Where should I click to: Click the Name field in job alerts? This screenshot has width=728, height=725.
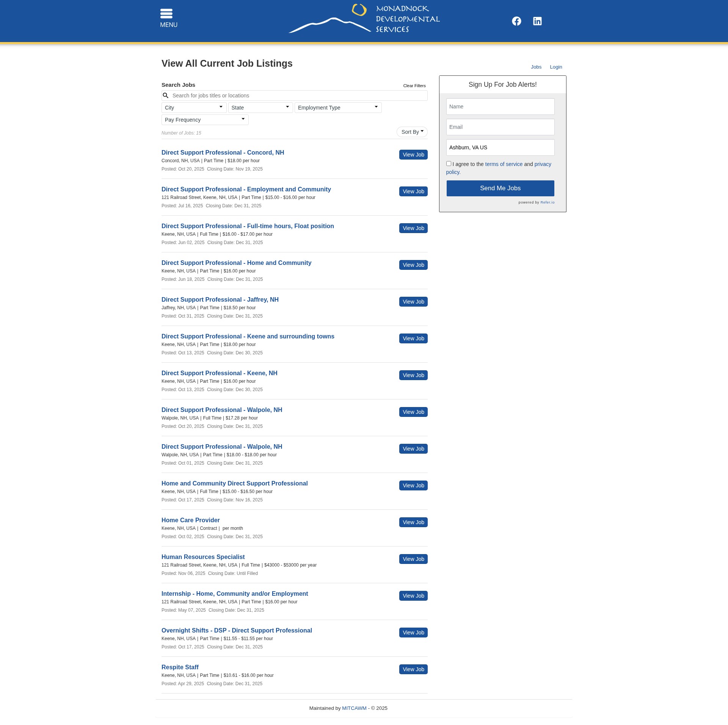click(500, 106)
